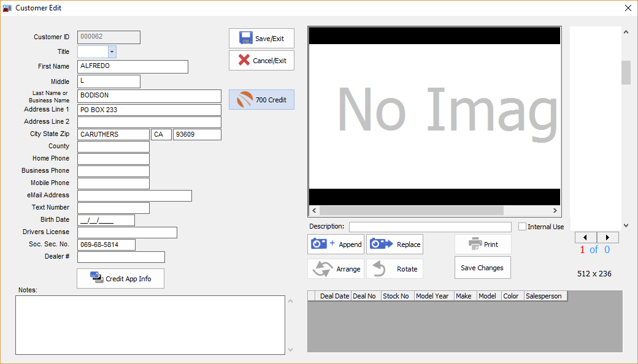
Task: Enable the Internal Use checkbox
Action: point(523,227)
